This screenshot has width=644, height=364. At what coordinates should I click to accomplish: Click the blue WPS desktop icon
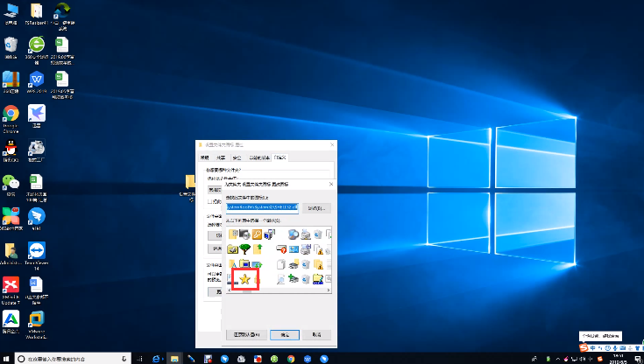point(38,79)
